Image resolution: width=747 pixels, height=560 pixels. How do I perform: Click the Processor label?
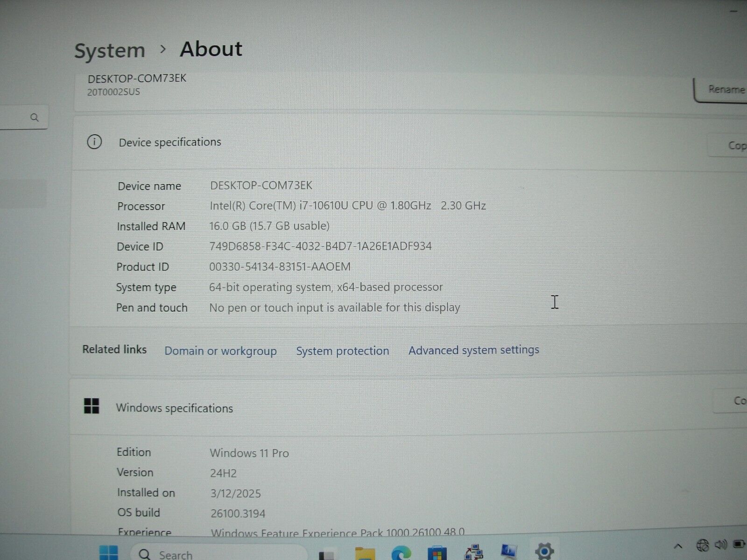pos(141,206)
